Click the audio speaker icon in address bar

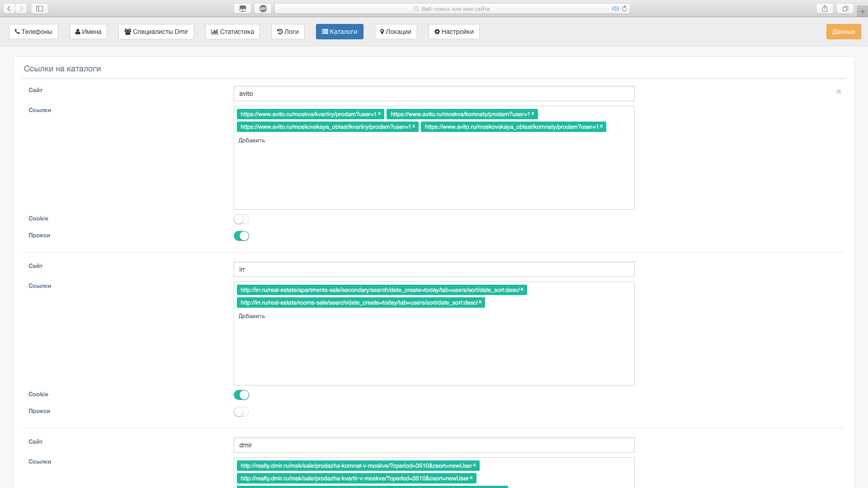point(615,9)
